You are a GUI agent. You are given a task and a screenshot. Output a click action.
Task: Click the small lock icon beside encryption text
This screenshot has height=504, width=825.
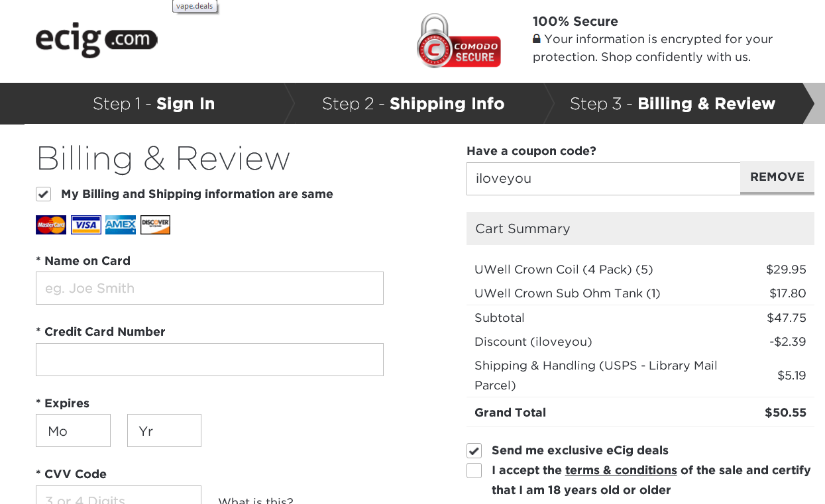coord(537,39)
